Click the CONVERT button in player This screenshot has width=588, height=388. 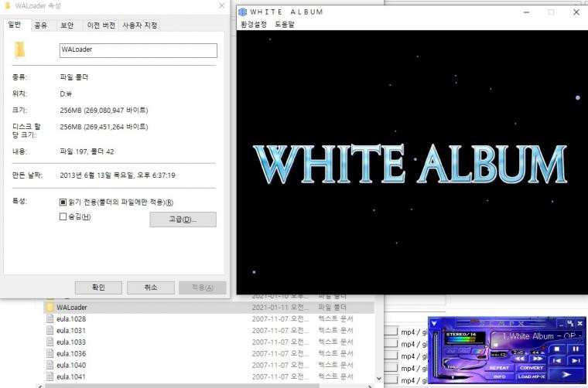point(532,368)
